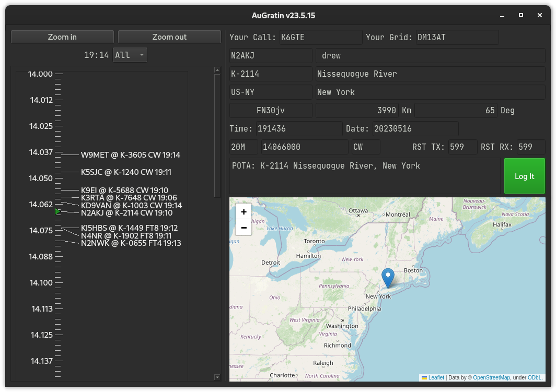
Task: Select spot N4NR @ K-1902 FT8
Action: (126, 236)
